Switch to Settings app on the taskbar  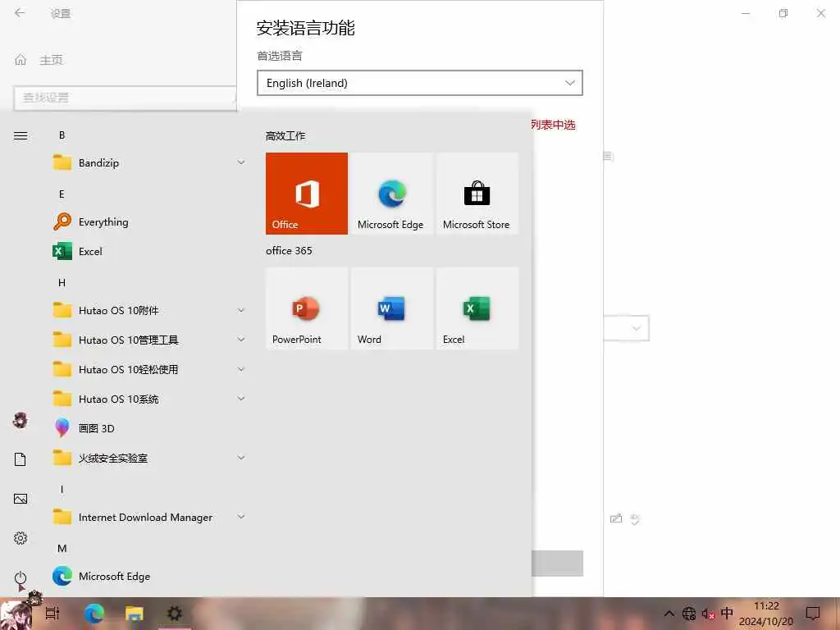(175, 614)
